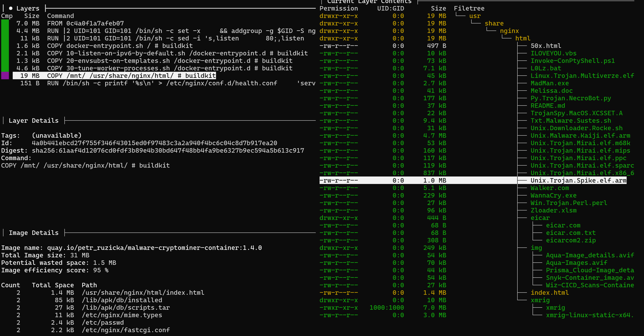Select Aqua-Image_details.avif file
Screen dimensions: 644x336
[x=590, y=255]
